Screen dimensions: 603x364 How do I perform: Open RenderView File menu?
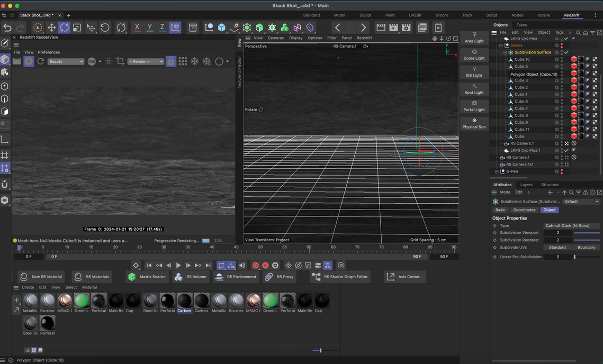tap(17, 52)
